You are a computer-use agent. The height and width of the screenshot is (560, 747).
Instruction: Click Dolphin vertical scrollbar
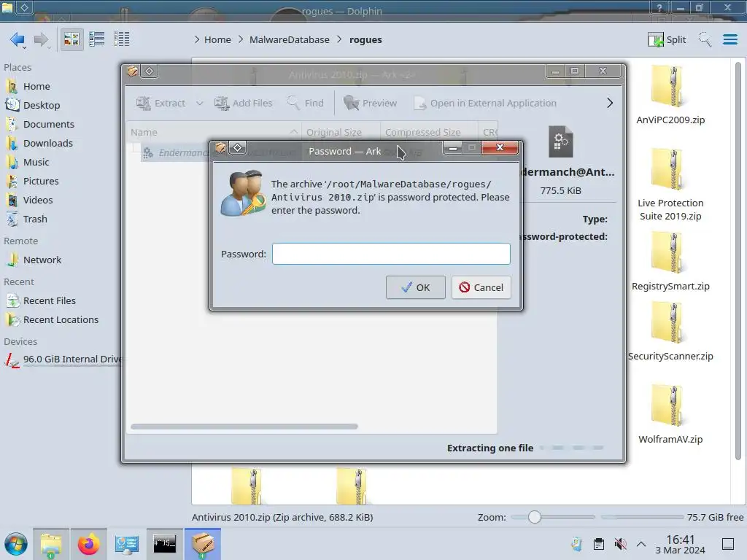point(738,261)
